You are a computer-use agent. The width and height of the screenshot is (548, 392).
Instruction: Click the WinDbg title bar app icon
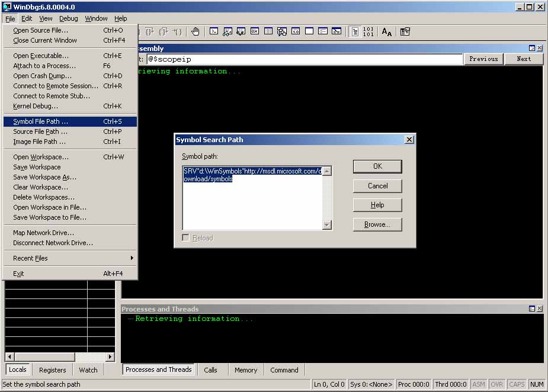click(7, 7)
